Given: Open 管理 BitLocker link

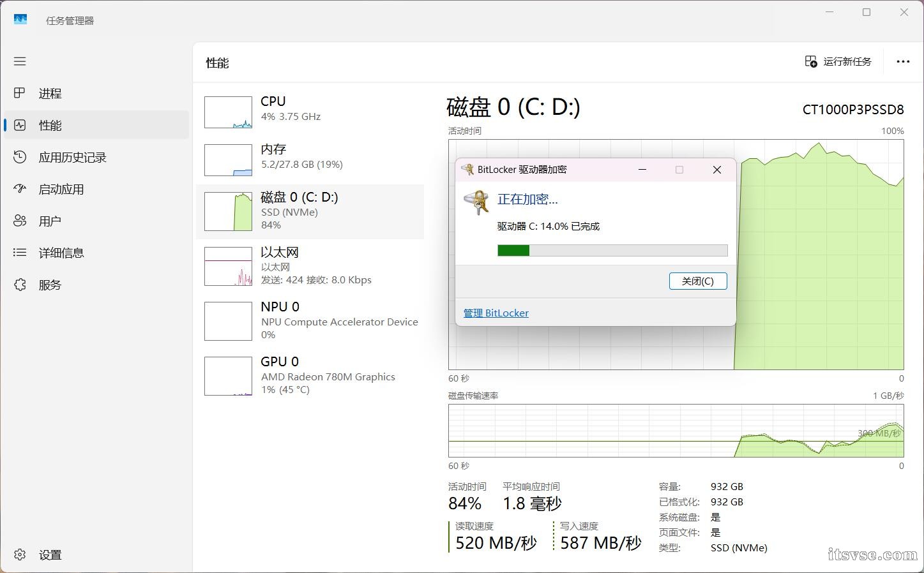Looking at the screenshot, I should coord(496,313).
